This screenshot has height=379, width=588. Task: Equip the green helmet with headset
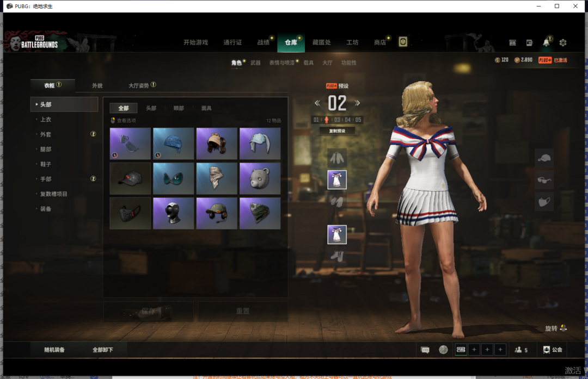(x=217, y=213)
